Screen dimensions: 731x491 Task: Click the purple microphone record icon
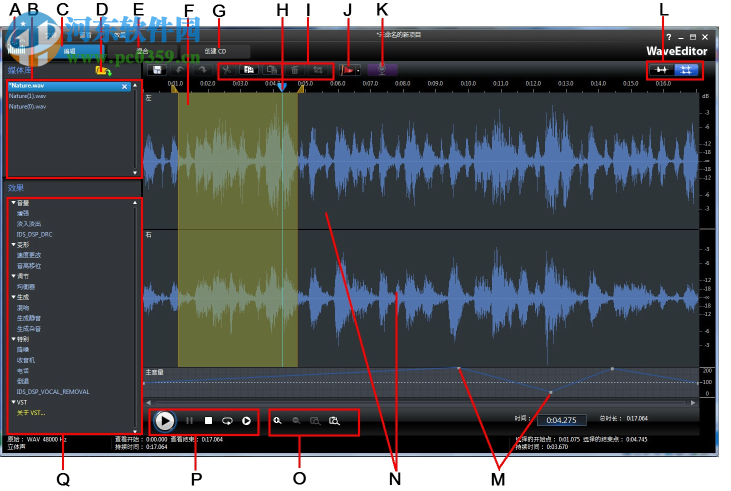[382, 70]
